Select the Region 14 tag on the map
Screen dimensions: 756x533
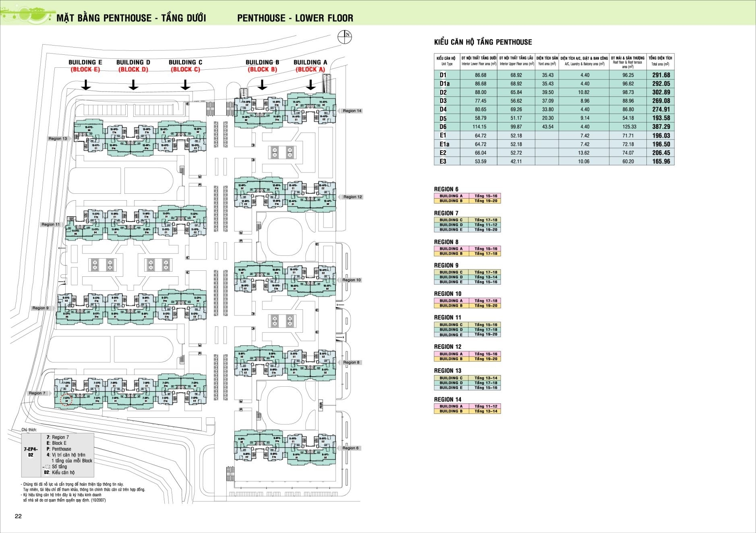(352, 111)
